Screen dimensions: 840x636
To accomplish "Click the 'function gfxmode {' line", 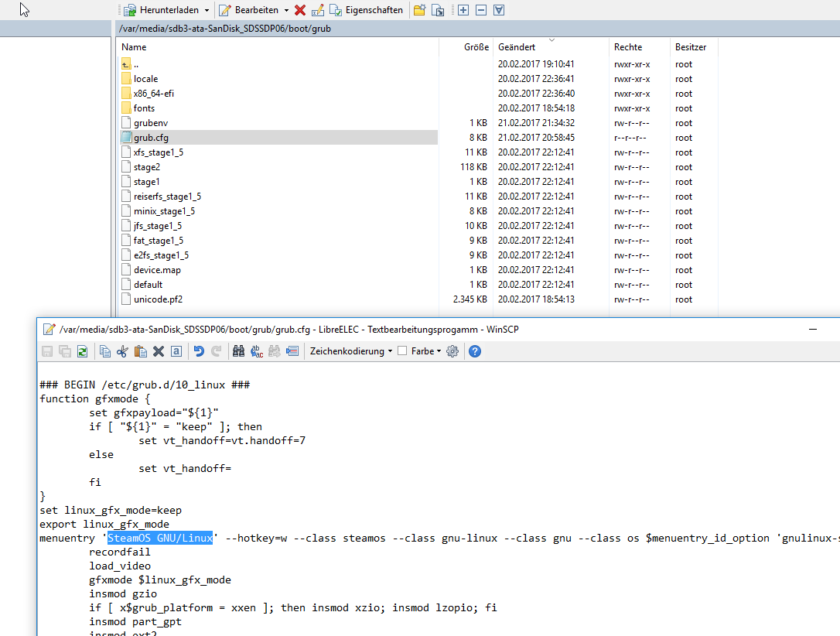I will (95, 398).
